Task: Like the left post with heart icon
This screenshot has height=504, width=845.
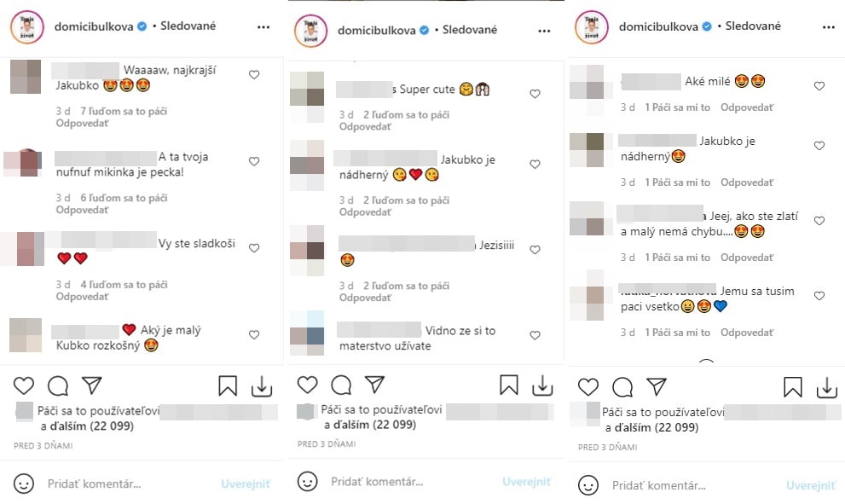Action: point(24,385)
